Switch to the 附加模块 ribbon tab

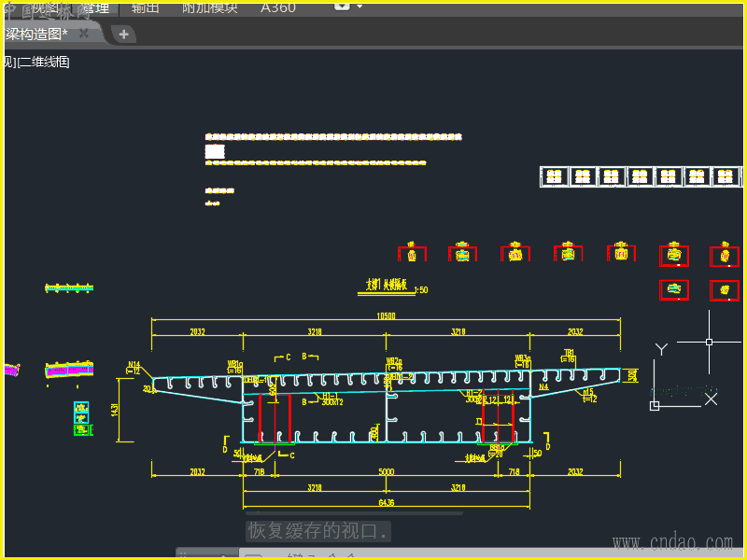(x=209, y=7)
